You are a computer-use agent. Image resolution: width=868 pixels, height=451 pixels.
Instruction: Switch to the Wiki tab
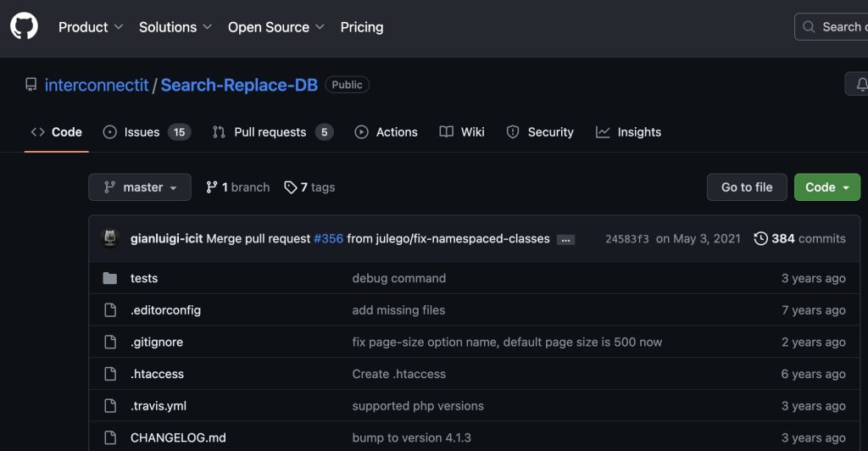[x=462, y=131]
